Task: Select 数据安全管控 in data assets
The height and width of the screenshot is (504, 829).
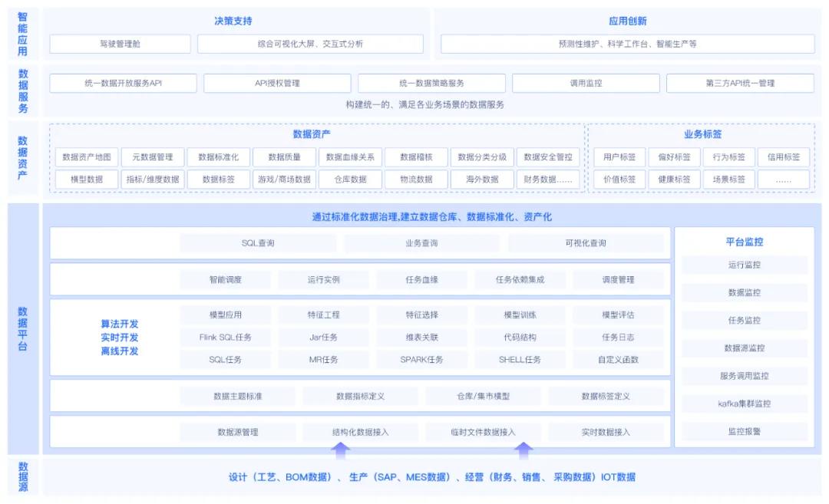Action: tap(548, 157)
